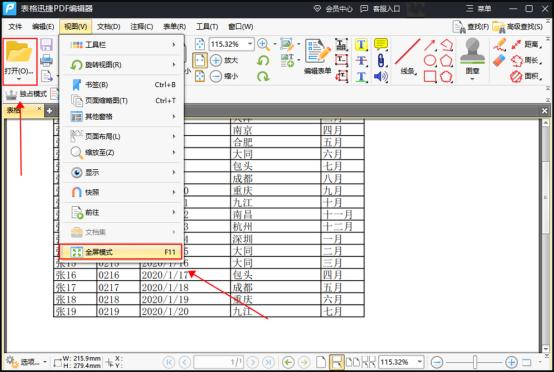Click 客服入口 in the title bar

(380, 8)
